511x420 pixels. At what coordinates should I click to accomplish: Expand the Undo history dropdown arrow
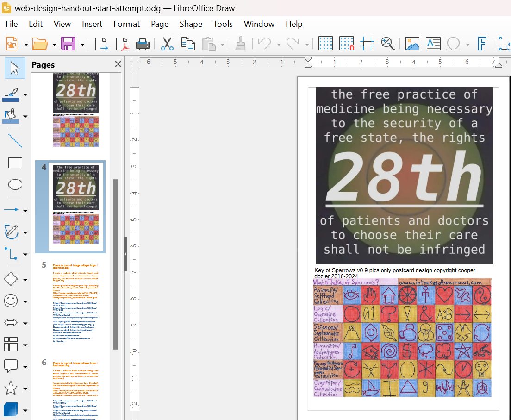[279, 44]
